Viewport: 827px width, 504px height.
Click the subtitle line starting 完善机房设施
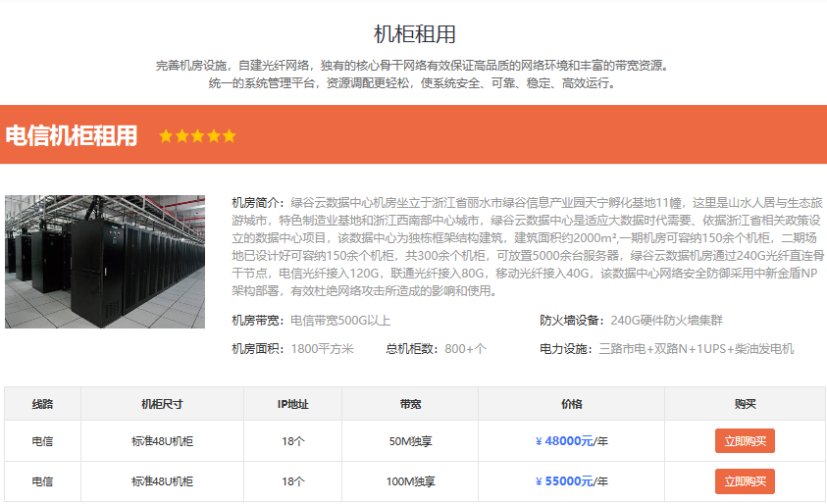(414, 66)
